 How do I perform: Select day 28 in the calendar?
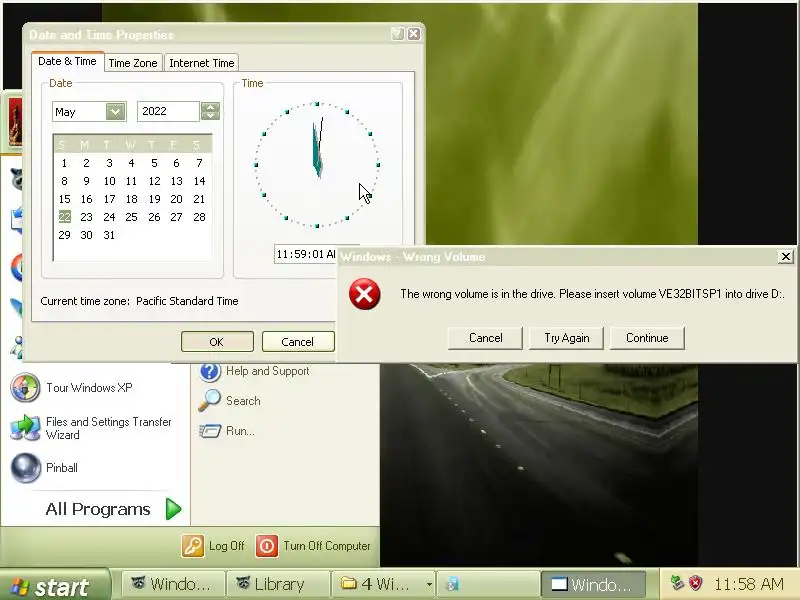199,217
